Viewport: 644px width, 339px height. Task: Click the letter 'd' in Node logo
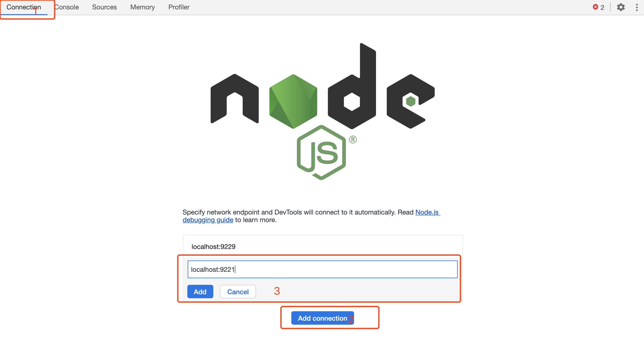(x=352, y=86)
